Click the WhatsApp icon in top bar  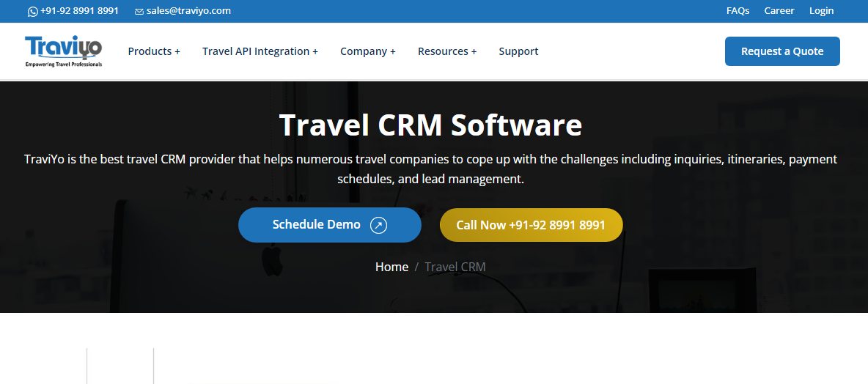pos(33,12)
